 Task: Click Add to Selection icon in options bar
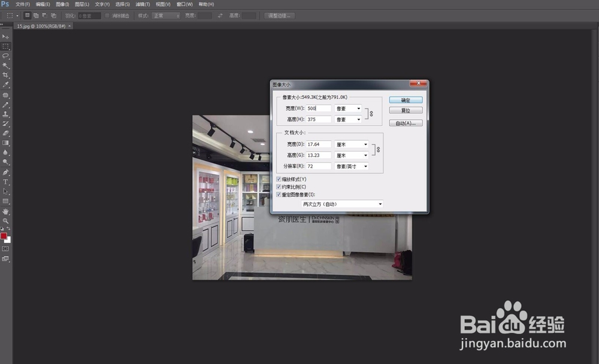click(36, 16)
